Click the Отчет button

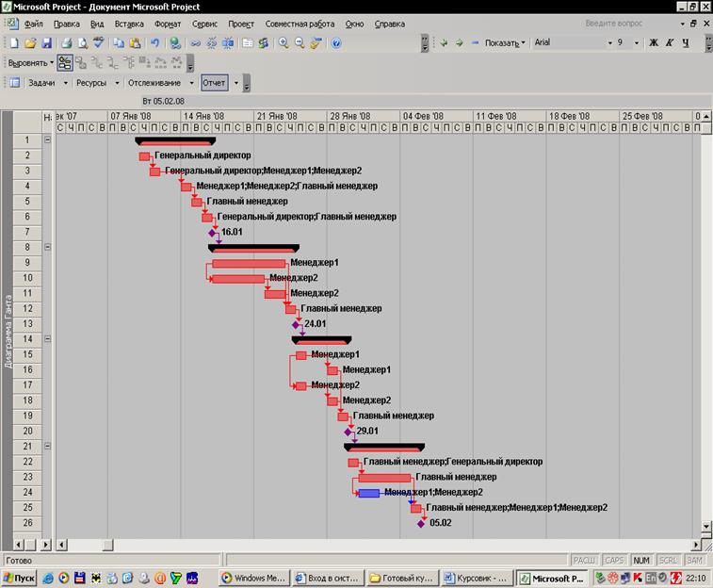tap(214, 83)
